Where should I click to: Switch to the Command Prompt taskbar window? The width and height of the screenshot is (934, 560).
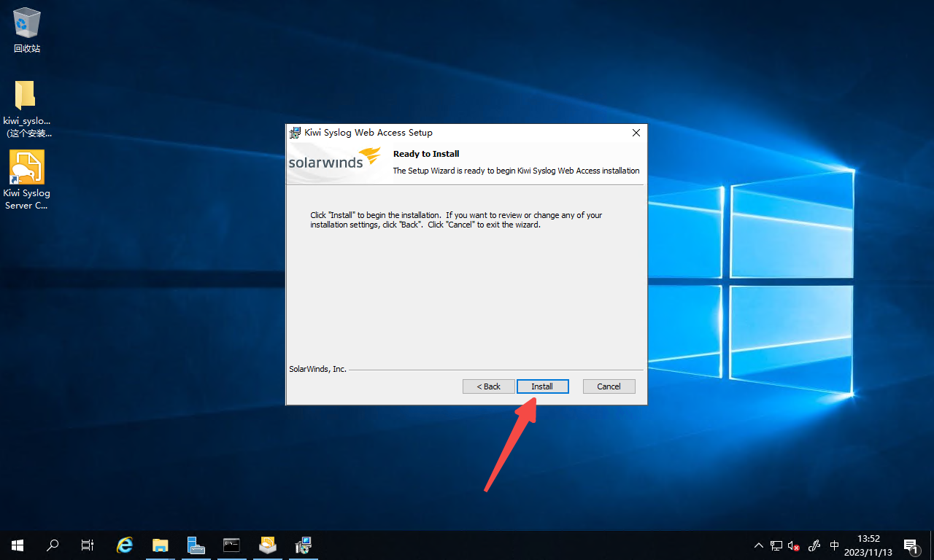(231, 545)
